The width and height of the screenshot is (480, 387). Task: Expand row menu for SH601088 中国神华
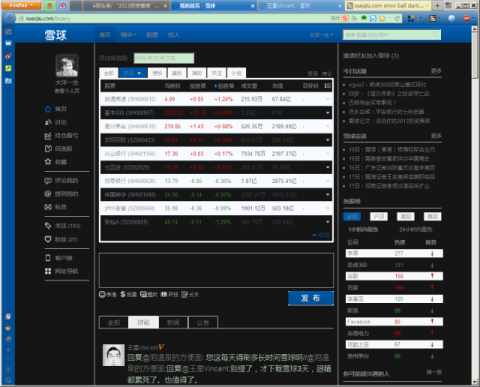328,194
